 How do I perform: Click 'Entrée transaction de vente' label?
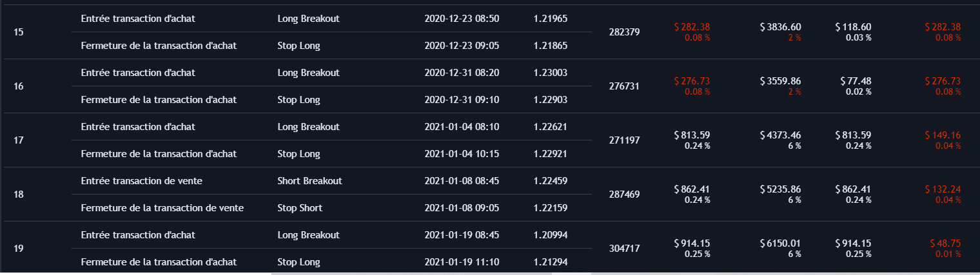tap(142, 181)
